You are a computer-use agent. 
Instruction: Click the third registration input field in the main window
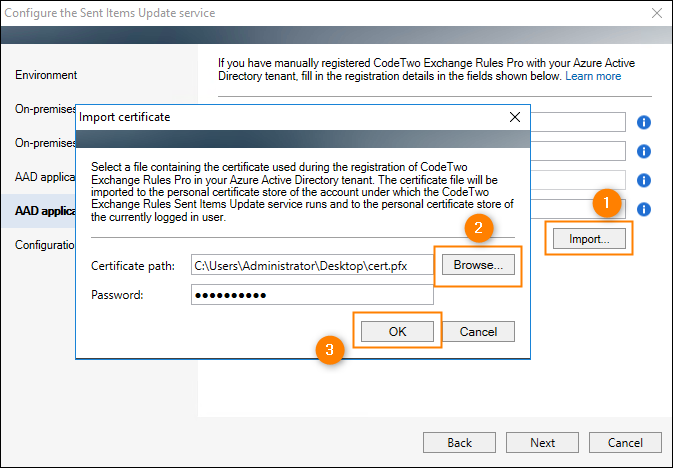(x=578, y=180)
